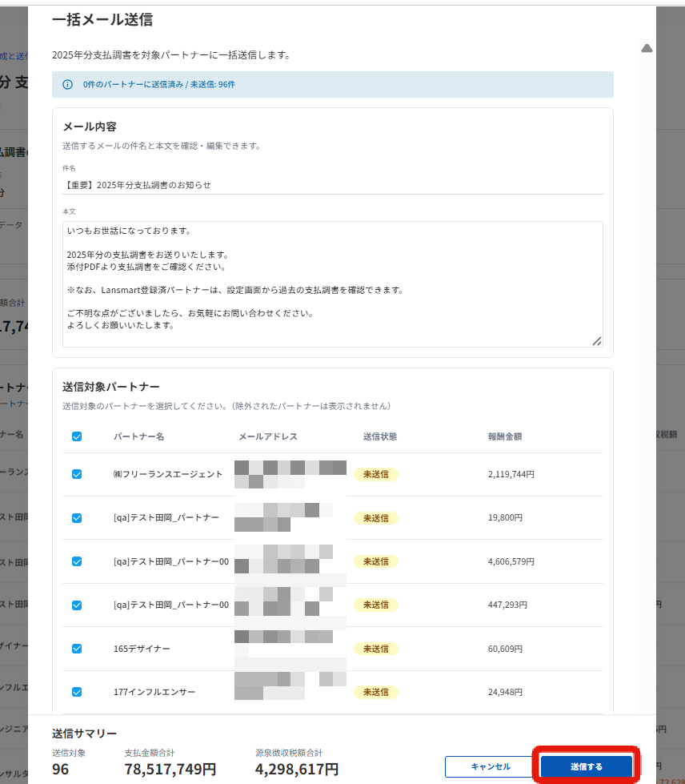Uncheck the [qa]テスト田岡_パートナー row with 19,800円
Image resolution: width=685 pixels, height=784 pixels.
77,518
